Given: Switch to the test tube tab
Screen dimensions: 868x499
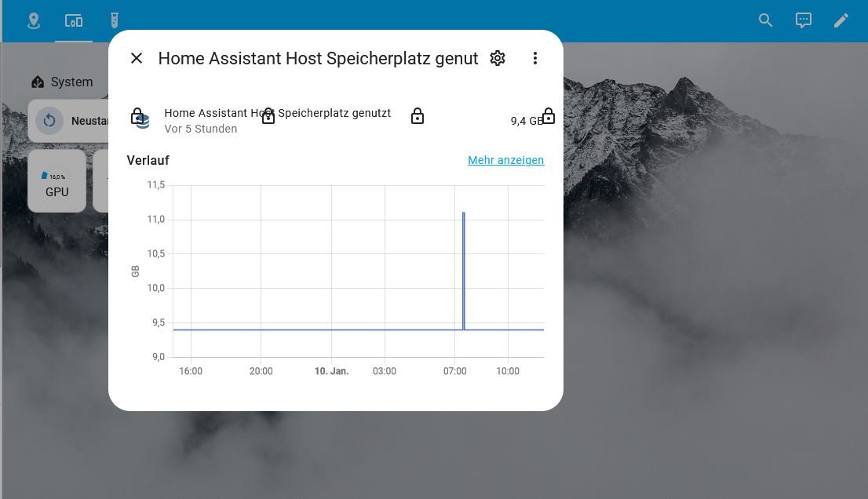Looking at the screenshot, I should (x=114, y=20).
